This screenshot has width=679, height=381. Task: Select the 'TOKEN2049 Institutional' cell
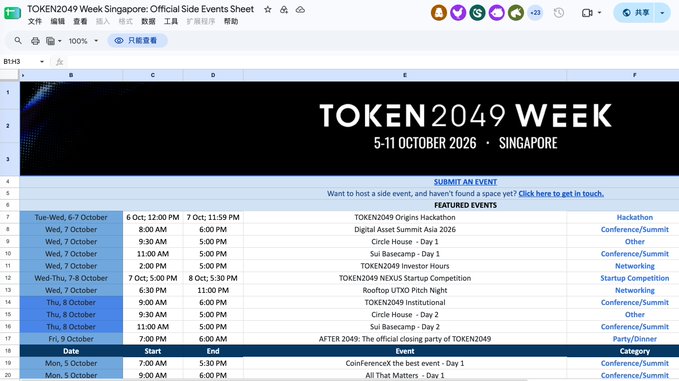(x=405, y=302)
